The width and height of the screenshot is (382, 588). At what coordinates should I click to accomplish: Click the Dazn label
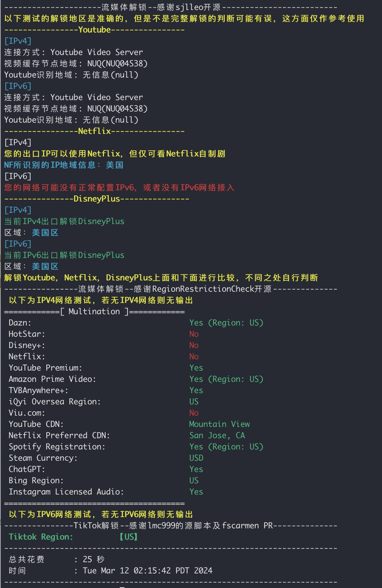20,323
